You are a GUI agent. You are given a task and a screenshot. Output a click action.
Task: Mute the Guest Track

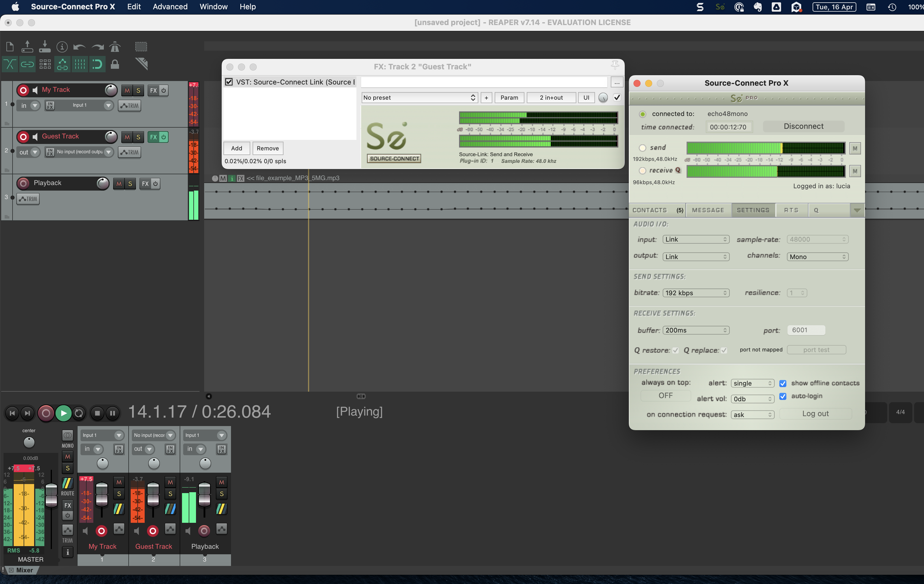click(127, 137)
